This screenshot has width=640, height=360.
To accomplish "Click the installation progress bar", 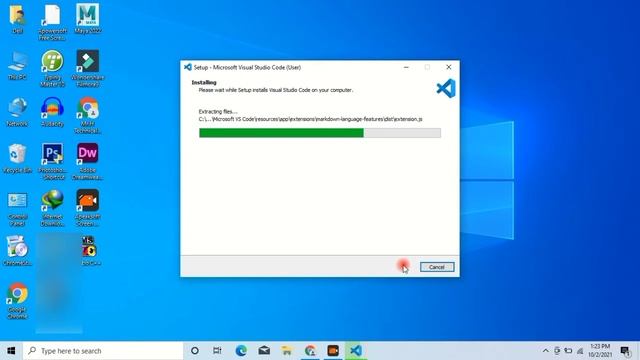I will tap(320, 133).
